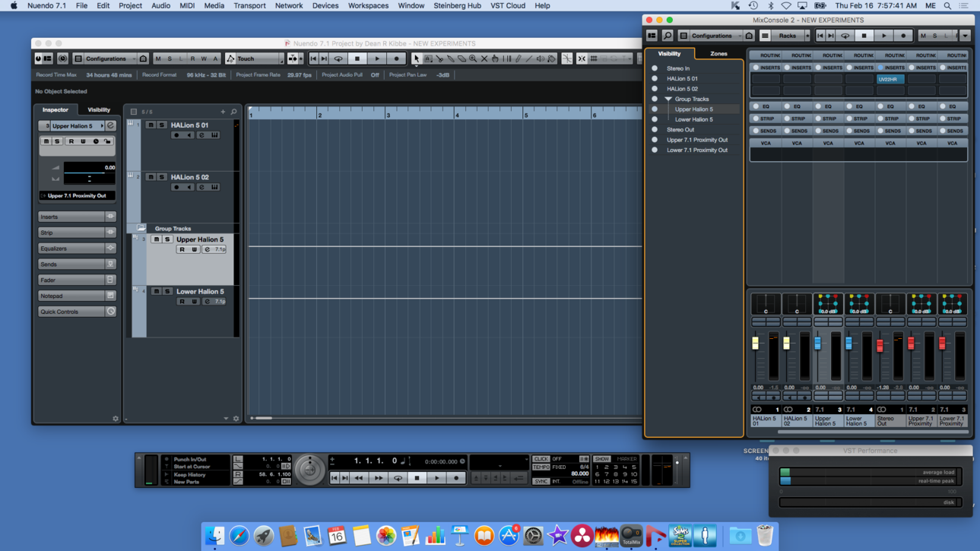The height and width of the screenshot is (551, 980).
Task: Add a track with the plus icon
Action: (223, 112)
